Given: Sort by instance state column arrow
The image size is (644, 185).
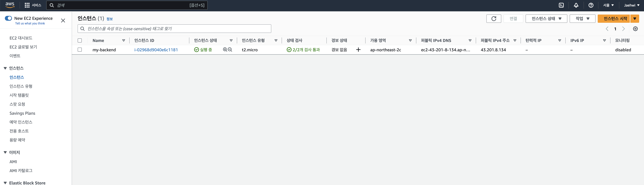Looking at the screenshot, I should [x=231, y=40].
